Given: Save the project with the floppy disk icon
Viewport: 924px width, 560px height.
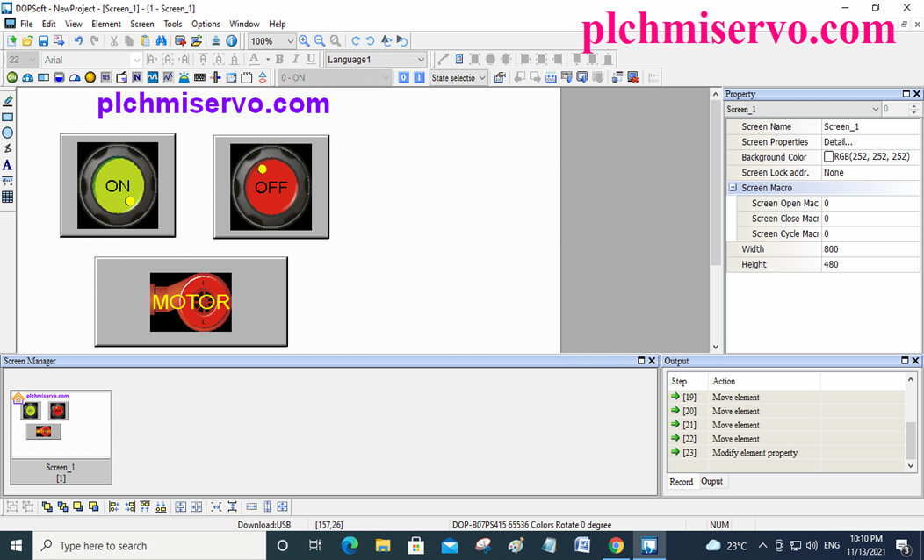Looking at the screenshot, I should coord(43,40).
